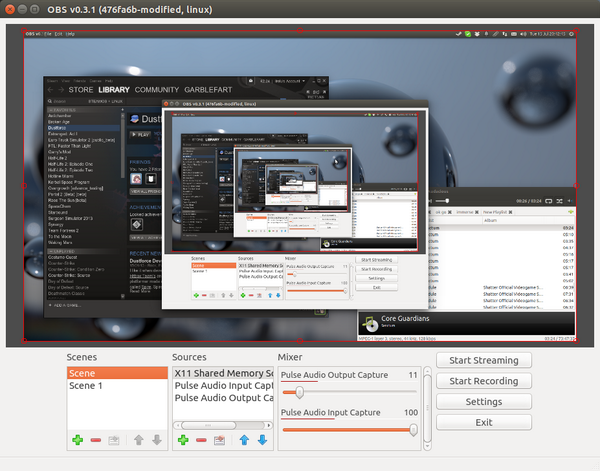Click the 'Pulse Audio Input Capture' mixer label
This screenshot has width=600, height=471.
331,412
